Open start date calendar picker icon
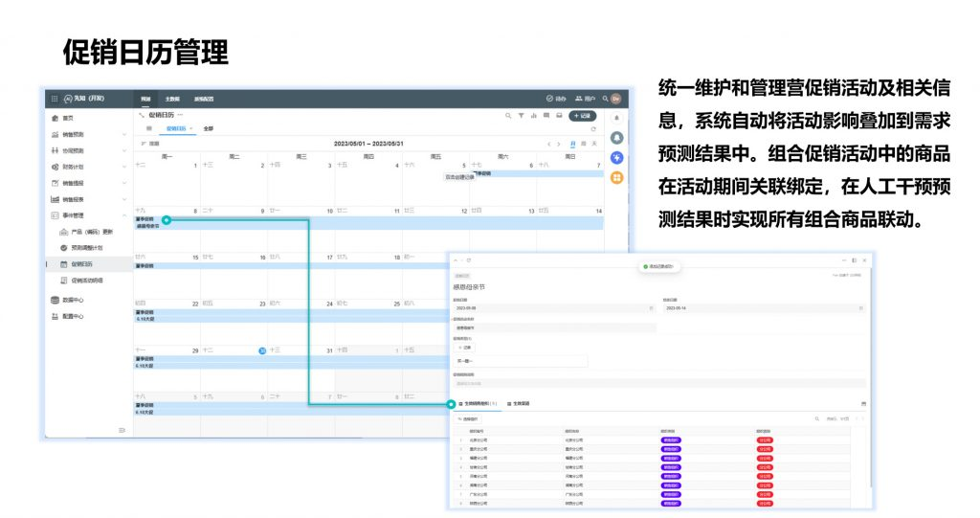This screenshot has height=518, width=980. 651,308
